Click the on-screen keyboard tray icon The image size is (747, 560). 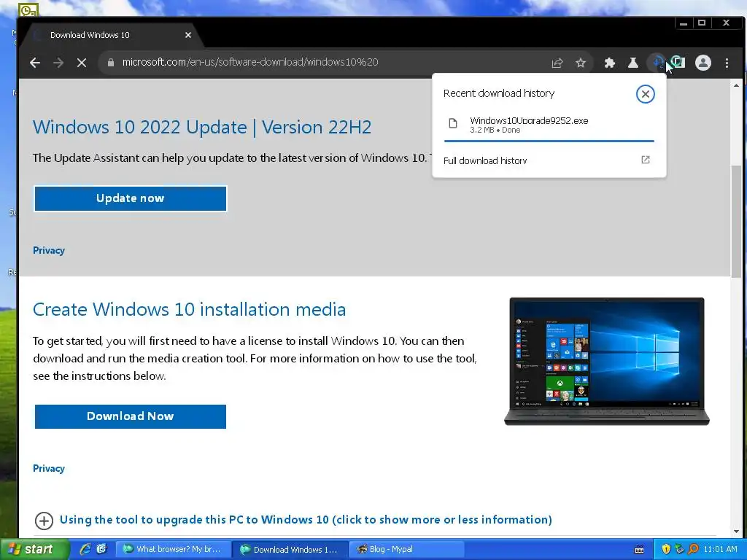tap(639, 550)
